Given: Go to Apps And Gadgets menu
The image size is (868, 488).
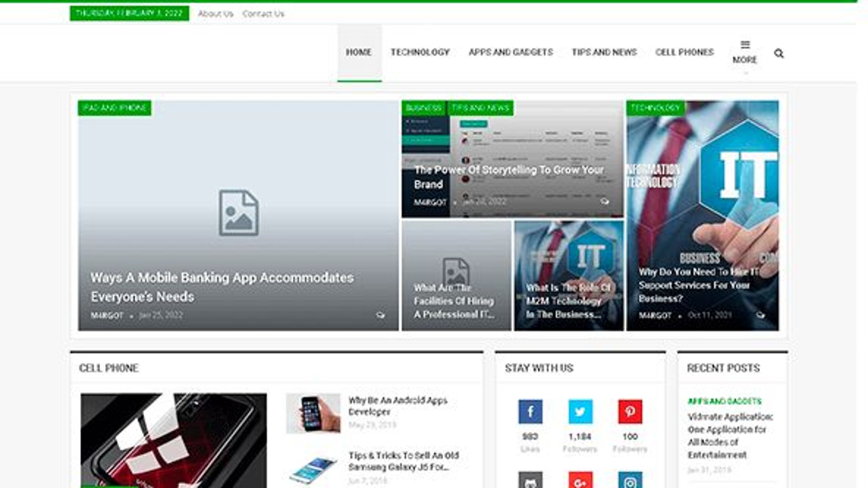Looking at the screenshot, I should [511, 52].
